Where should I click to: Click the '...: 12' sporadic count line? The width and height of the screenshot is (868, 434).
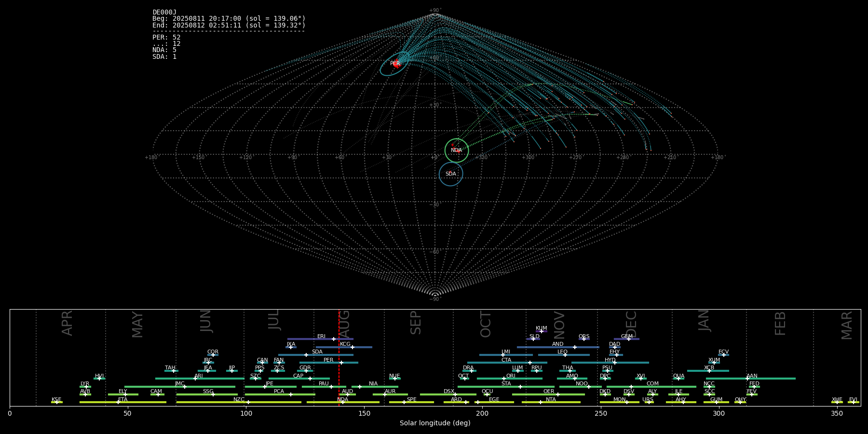click(166, 43)
